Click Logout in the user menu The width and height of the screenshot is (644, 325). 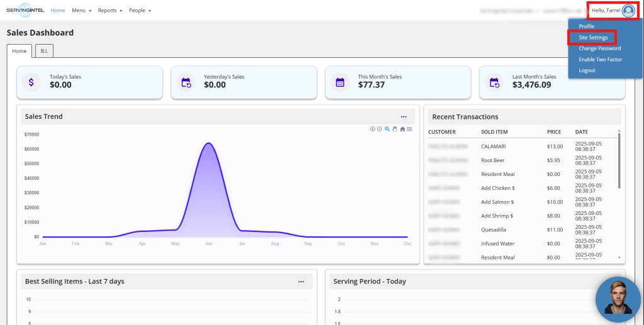(x=587, y=70)
